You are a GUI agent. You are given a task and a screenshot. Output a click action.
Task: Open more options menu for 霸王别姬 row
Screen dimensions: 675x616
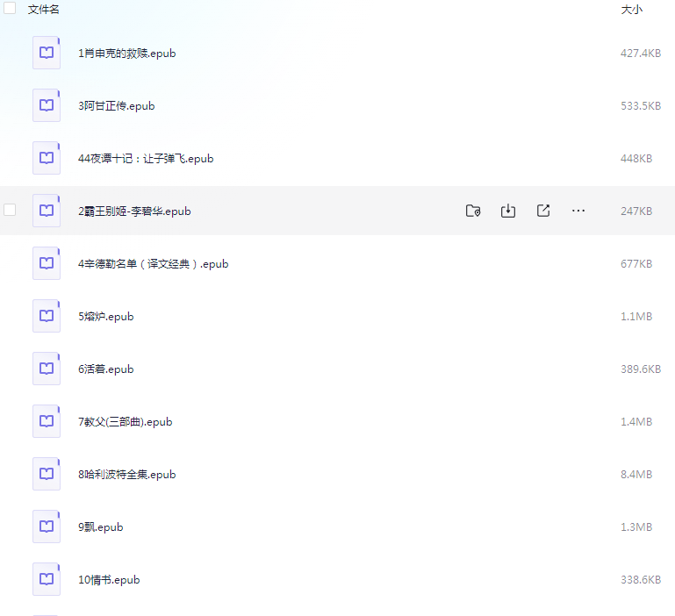pyautogui.click(x=578, y=211)
